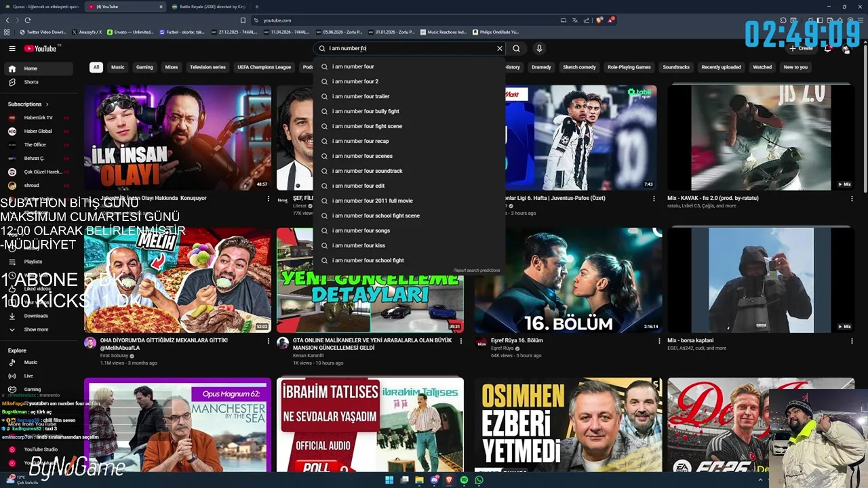Click the magnifier search button

tap(516, 48)
